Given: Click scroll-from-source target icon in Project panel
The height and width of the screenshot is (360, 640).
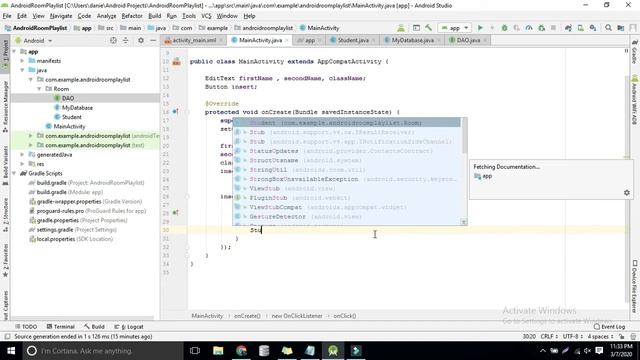Looking at the screenshot, I should coord(113,40).
